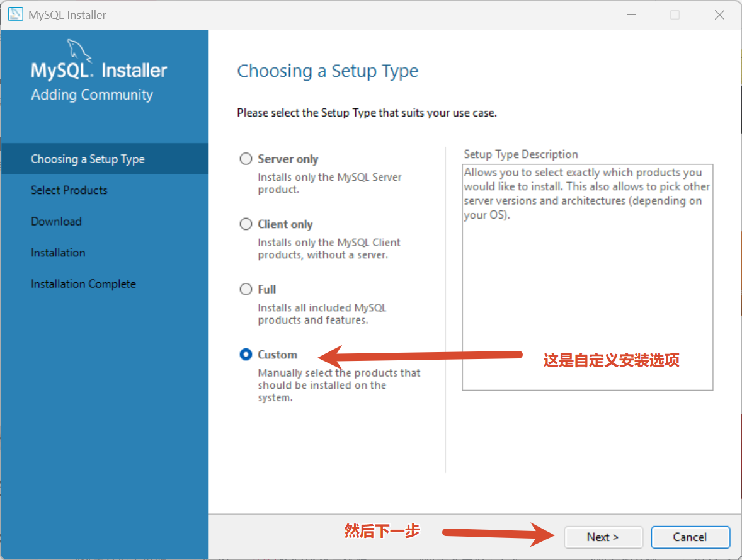Minimize the MySQL Installer window
The image size is (742, 560).
(x=631, y=14)
